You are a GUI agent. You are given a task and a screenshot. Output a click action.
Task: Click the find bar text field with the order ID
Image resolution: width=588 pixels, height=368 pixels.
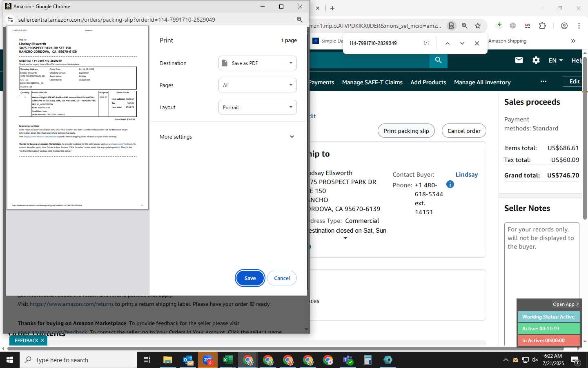pos(383,43)
